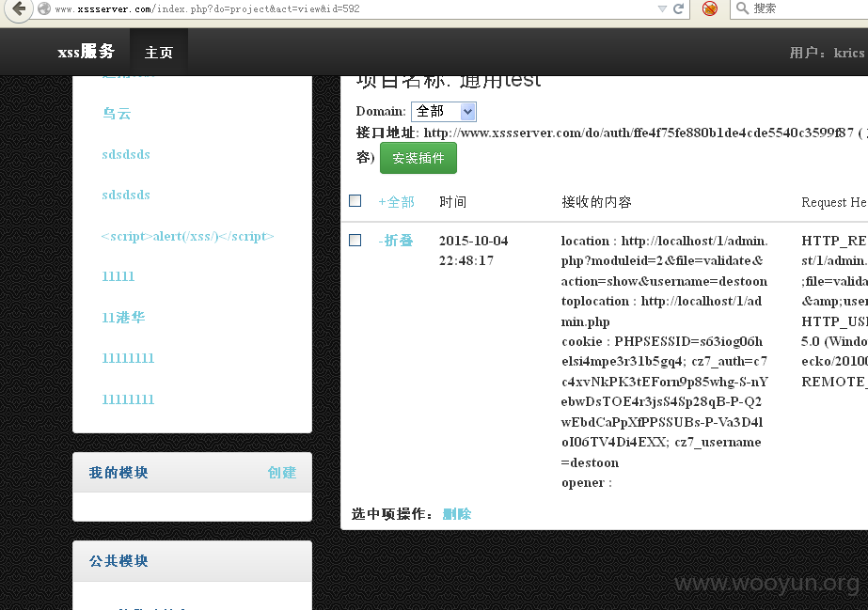The width and height of the screenshot is (868, 610).
Task: Go back with the browser back arrow
Action: tap(20, 8)
